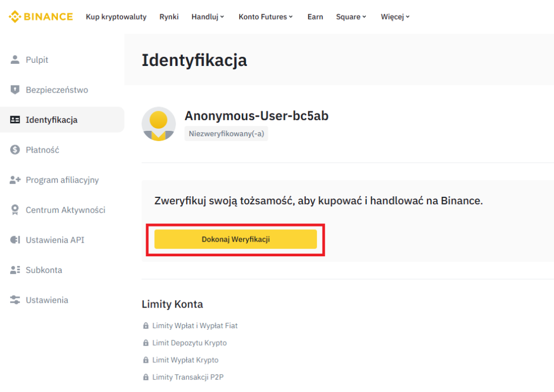The width and height of the screenshot is (554, 392).
Task: Expand the Square dropdown menu
Action: (x=351, y=17)
